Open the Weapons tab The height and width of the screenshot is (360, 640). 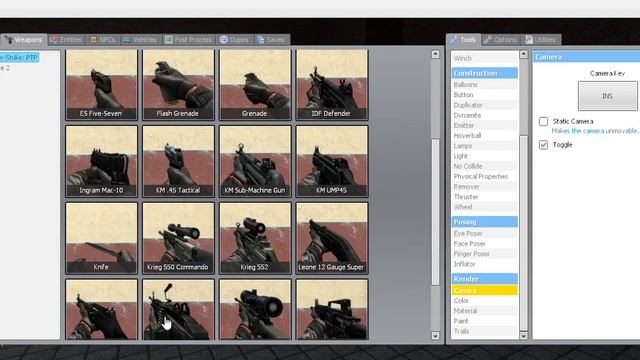click(23, 40)
